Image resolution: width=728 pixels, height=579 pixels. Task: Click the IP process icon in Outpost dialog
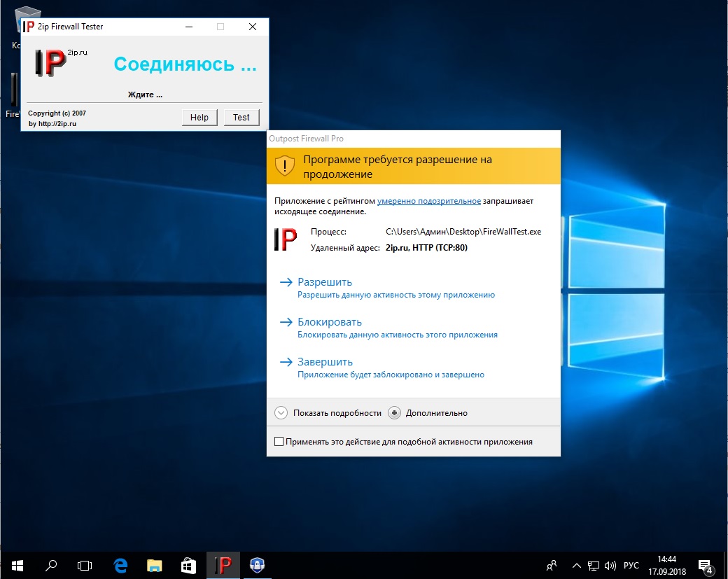click(x=286, y=239)
